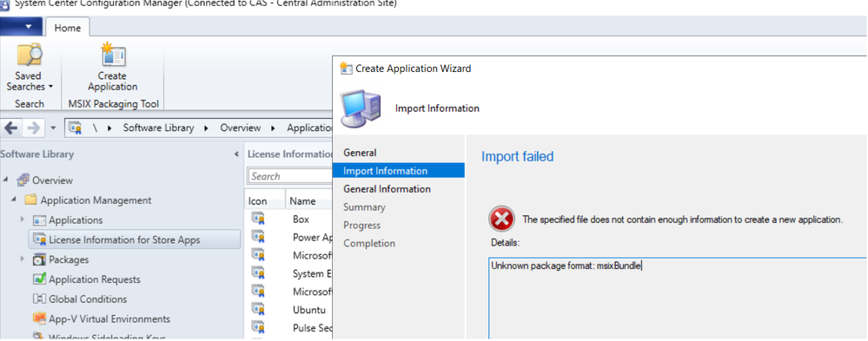
Task: Click inside the Details error text box
Action: (678, 298)
